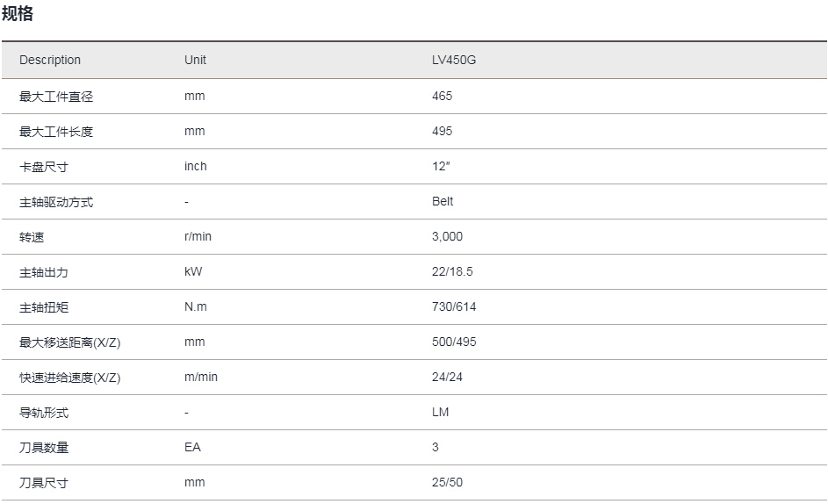Click the 465 diameter value
The width and height of the screenshot is (828, 504).
(x=442, y=96)
